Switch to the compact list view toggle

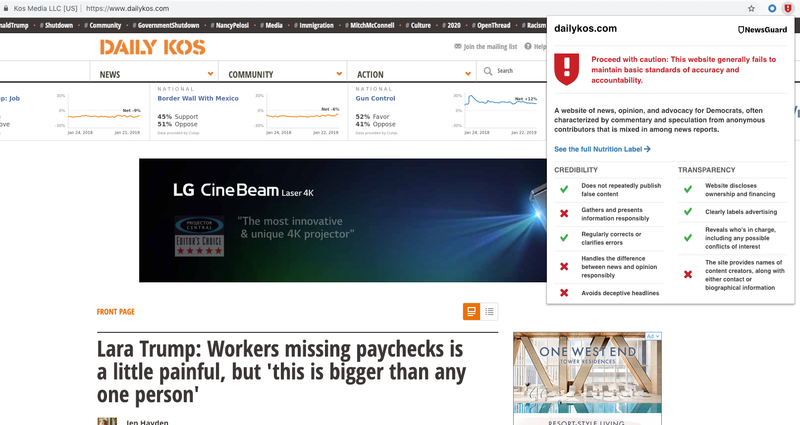point(489,311)
